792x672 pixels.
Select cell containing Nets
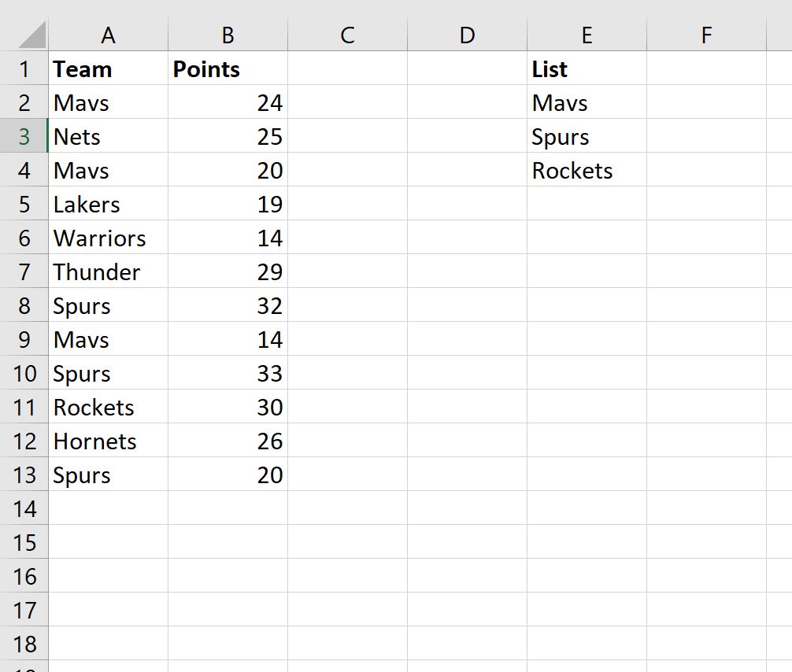click(108, 136)
